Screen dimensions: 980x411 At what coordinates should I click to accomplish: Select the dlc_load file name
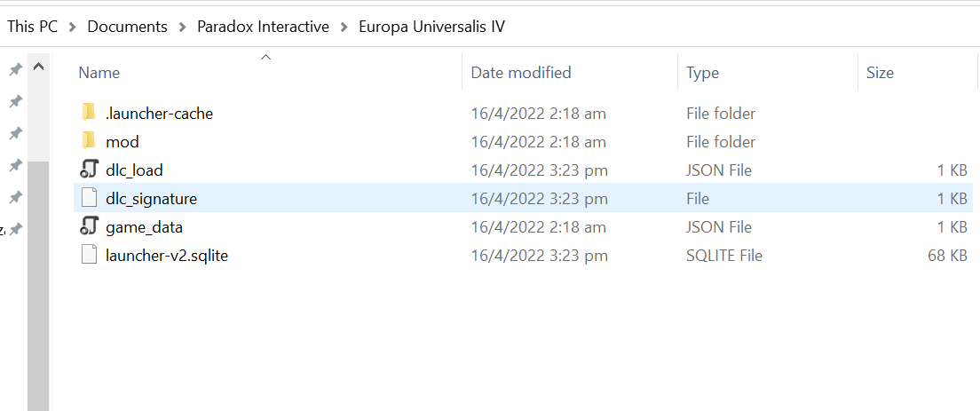click(x=134, y=170)
